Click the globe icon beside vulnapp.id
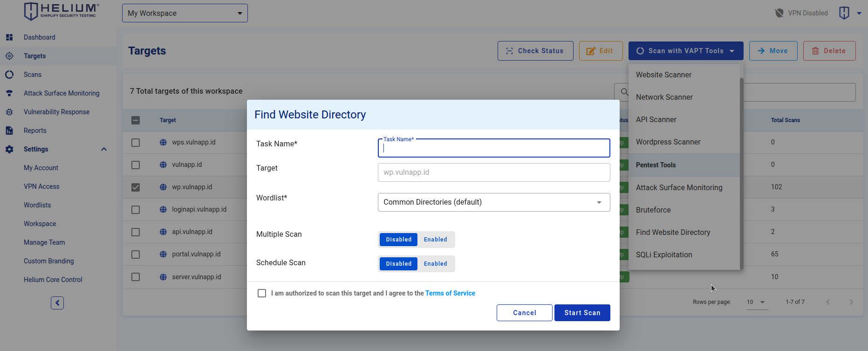This screenshot has height=351, width=868. (163, 165)
